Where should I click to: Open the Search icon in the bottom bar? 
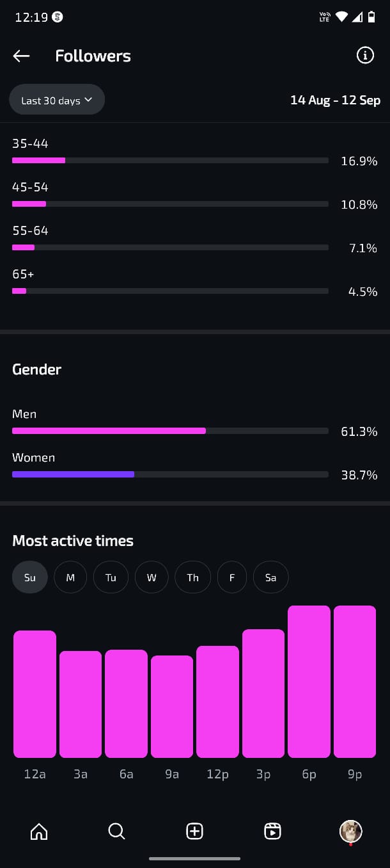pyautogui.click(x=116, y=831)
